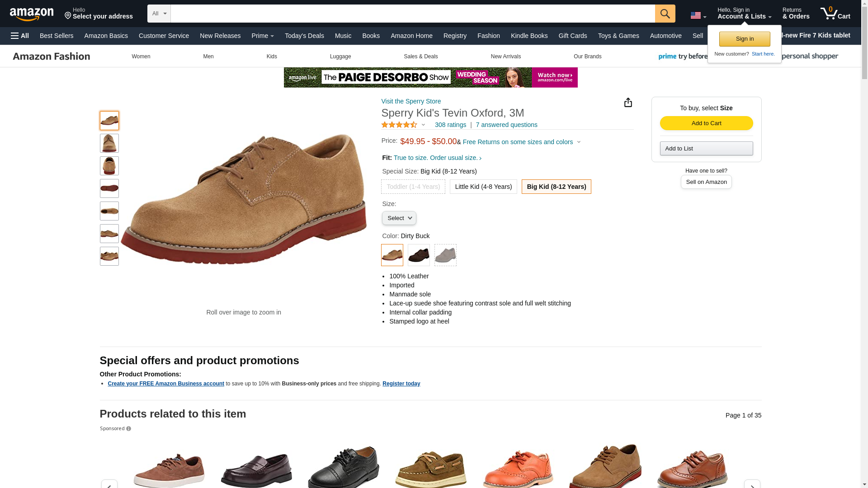View the shoe sole thumbnail image
This screenshot has width=868, height=488.
point(109,188)
